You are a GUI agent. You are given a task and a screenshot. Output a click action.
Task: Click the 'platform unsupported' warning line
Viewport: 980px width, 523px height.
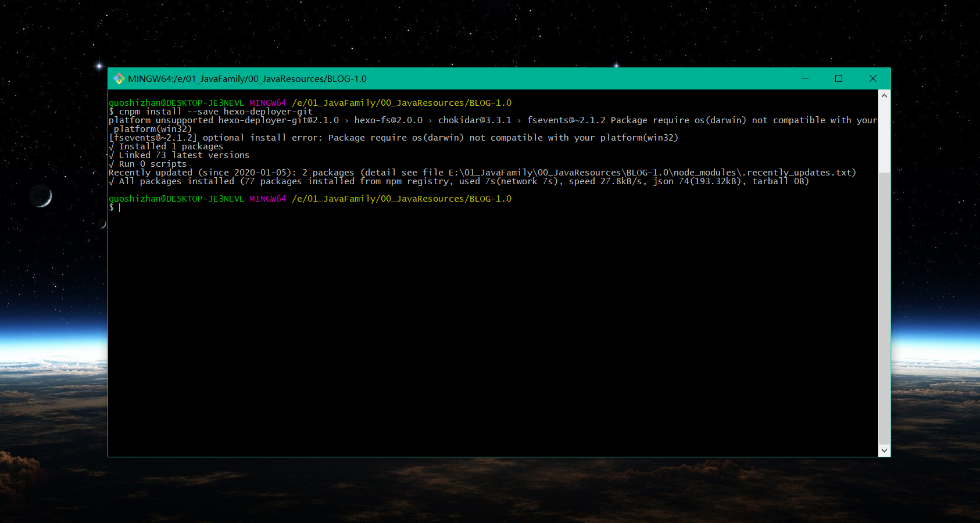tap(492, 120)
